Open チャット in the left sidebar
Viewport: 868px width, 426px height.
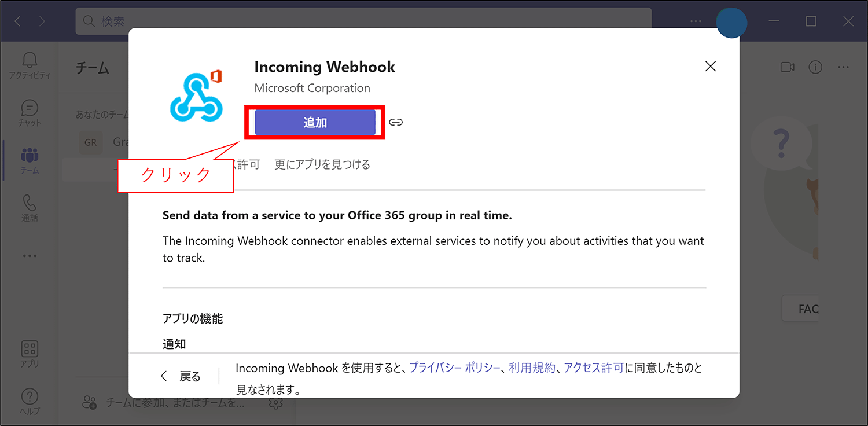[30, 113]
